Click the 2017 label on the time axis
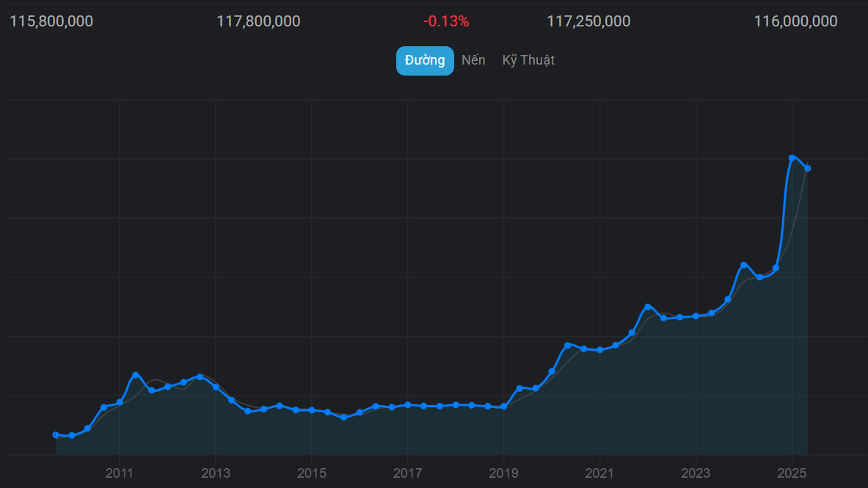 tap(407, 473)
